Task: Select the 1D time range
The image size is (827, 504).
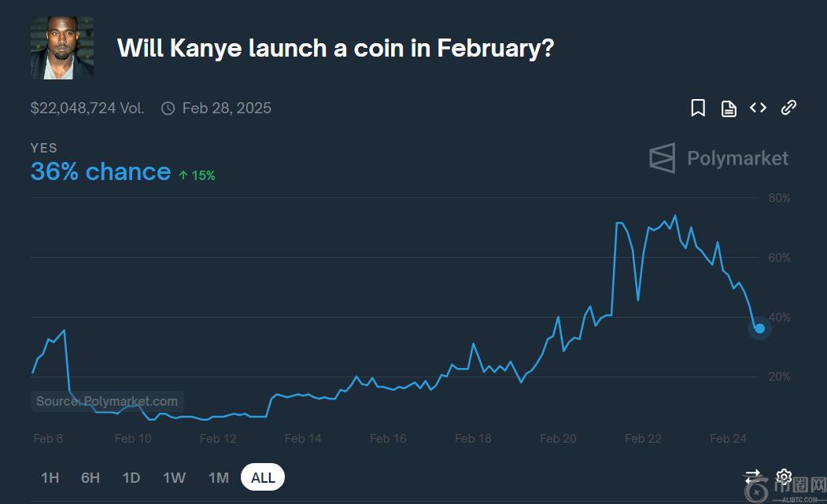Action: [131, 477]
